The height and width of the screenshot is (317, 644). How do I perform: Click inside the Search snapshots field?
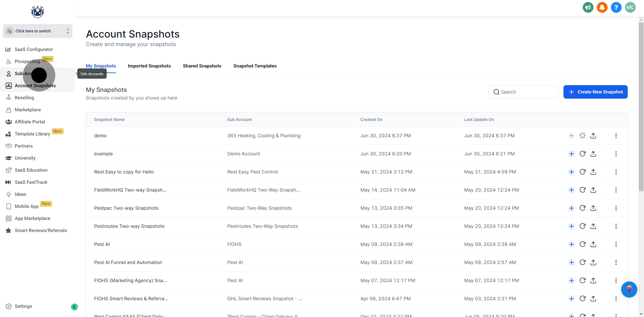point(523,92)
